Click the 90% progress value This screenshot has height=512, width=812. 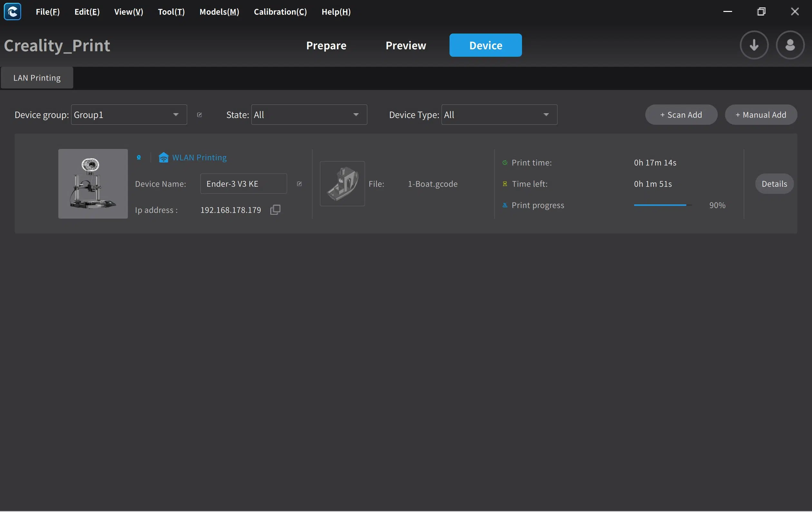click(x=717, y=205)
